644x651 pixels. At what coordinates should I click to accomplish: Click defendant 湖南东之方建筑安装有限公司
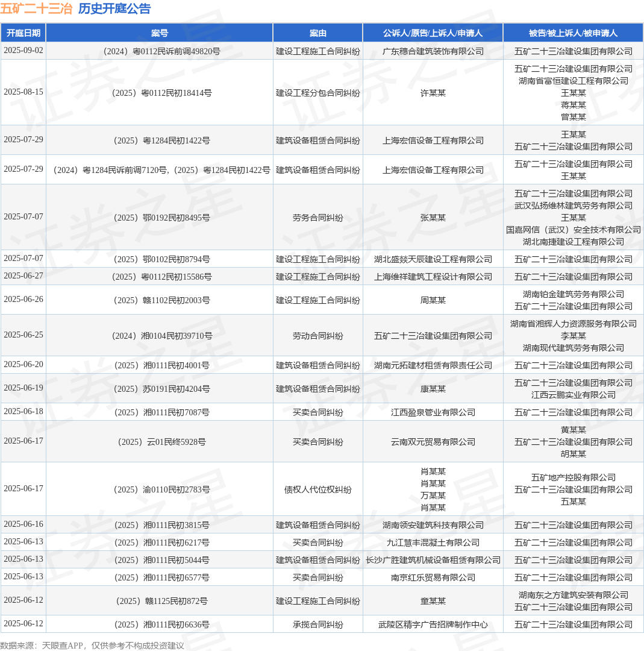click(573, 596)
